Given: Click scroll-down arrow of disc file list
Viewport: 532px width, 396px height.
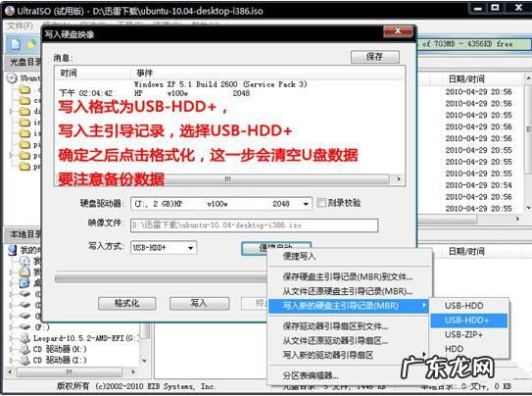Looking at the screenshot, I should 528,208.
